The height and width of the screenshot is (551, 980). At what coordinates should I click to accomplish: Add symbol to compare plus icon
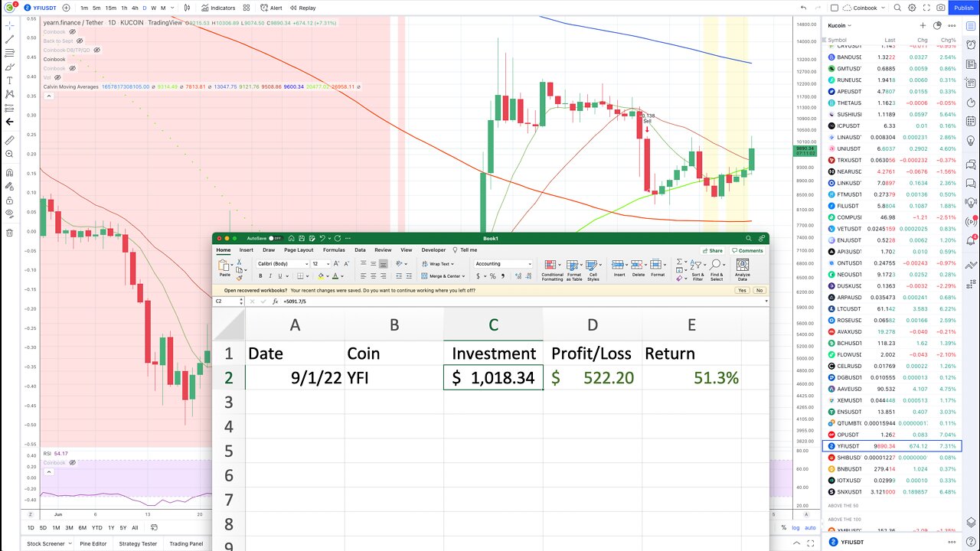[x=66, y=8]
